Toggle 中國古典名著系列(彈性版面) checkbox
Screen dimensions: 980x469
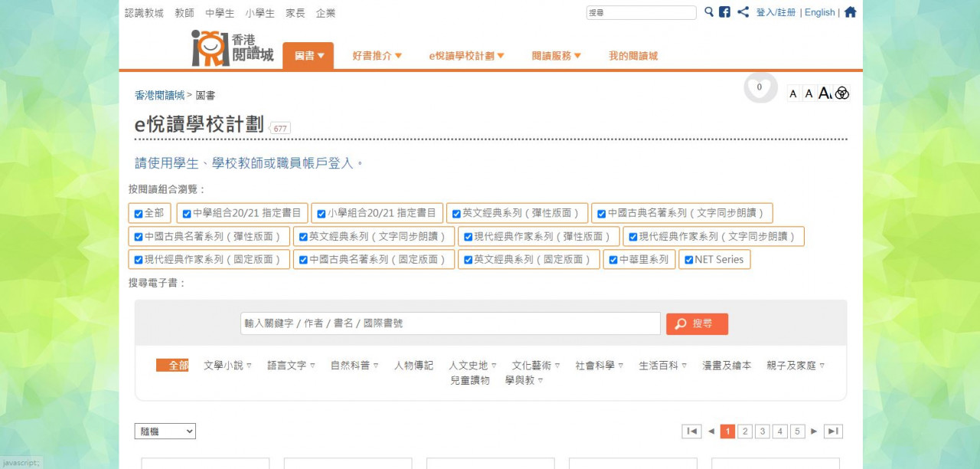point(139,237)
